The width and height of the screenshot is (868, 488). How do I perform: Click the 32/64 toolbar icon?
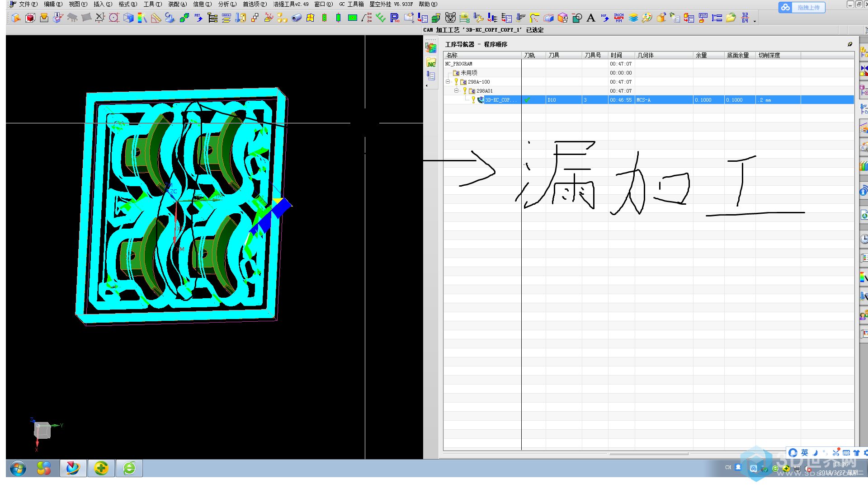click(x=745, y=18)
